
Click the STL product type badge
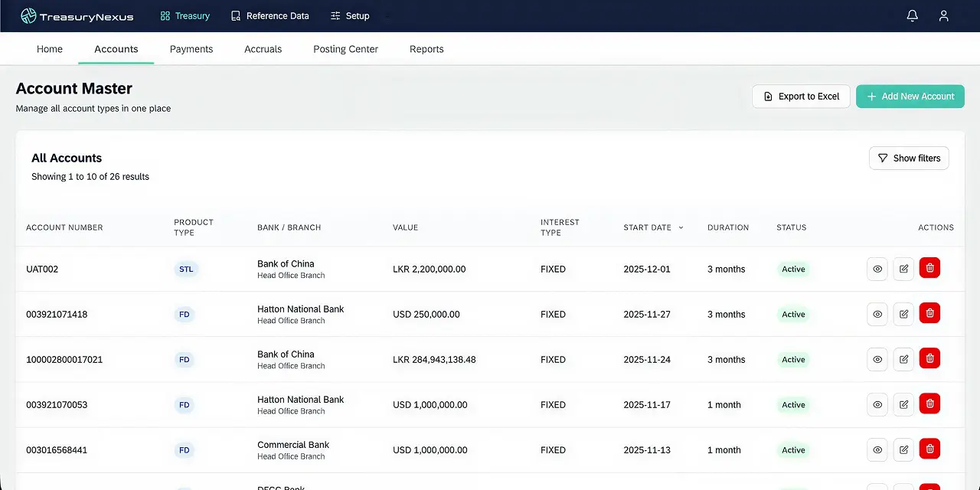tap(186, 269)
